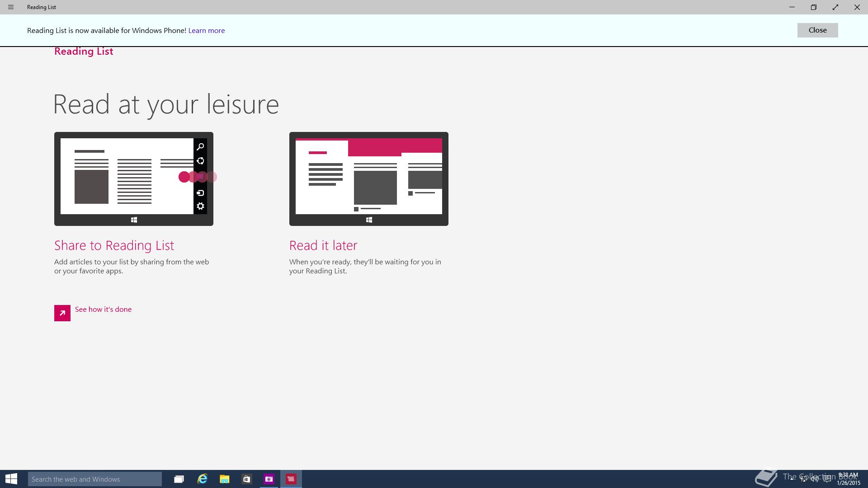The image size is (868, 488).
Task: Close the Windows Phone notification banner
Action: click(x=817, y=30)
